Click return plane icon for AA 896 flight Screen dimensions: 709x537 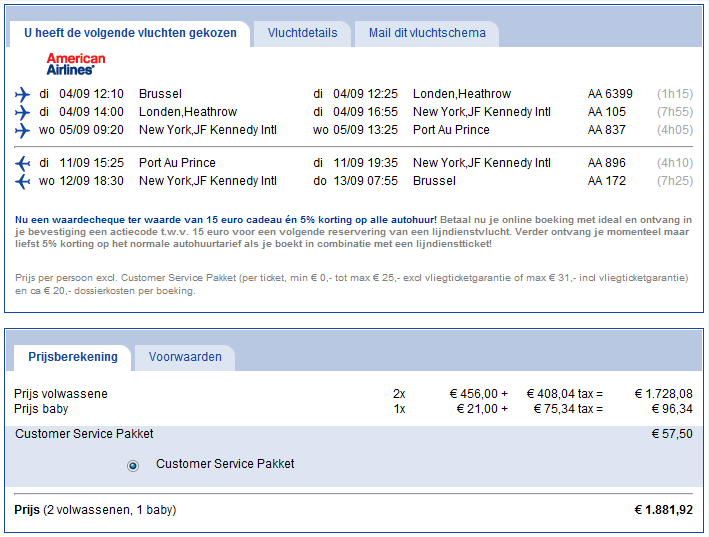pyautogui.click(x=22, y=163)
